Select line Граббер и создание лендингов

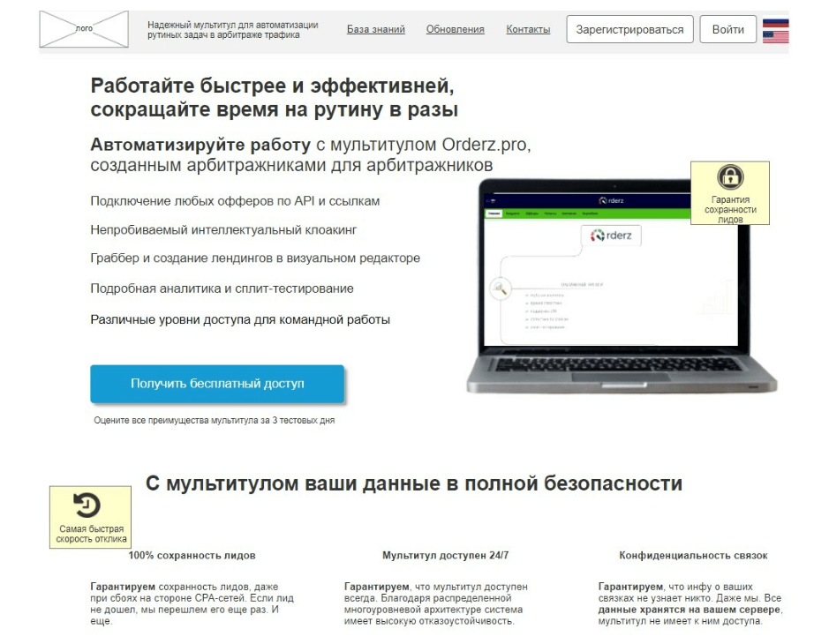(255, 258)
